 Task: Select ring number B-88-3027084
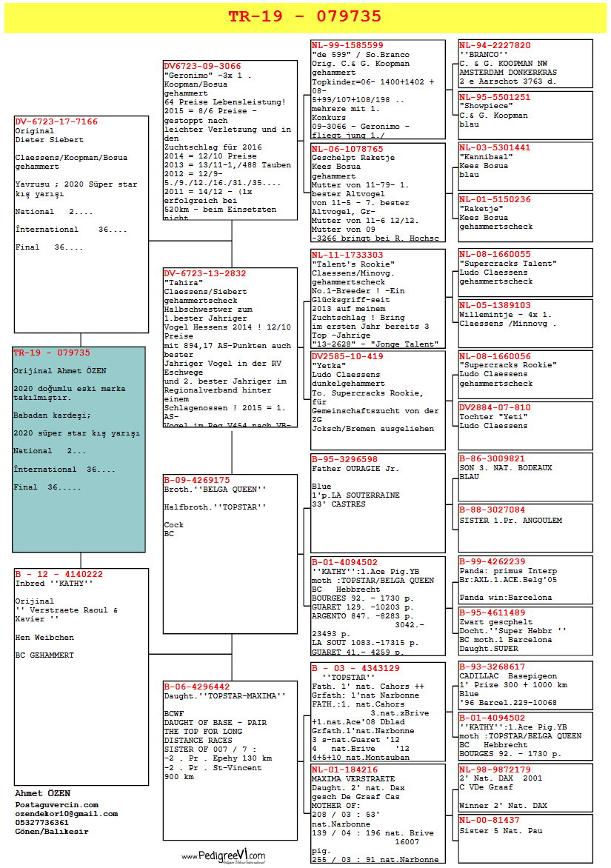click(493, 510)
